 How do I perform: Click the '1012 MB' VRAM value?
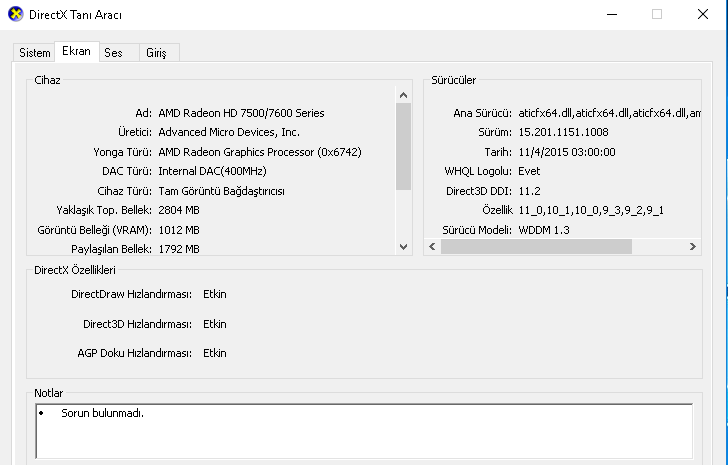click(x=179, y=230)
